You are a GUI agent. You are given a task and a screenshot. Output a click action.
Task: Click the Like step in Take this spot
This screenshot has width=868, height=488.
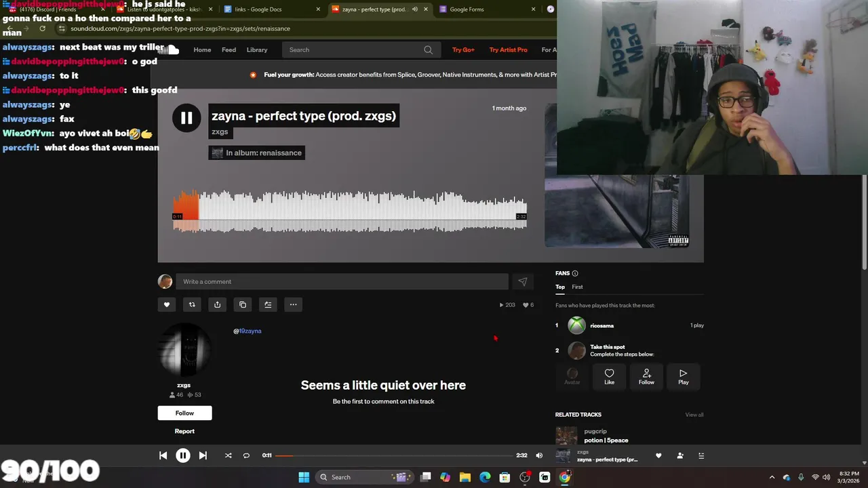[x=609, y=377]
